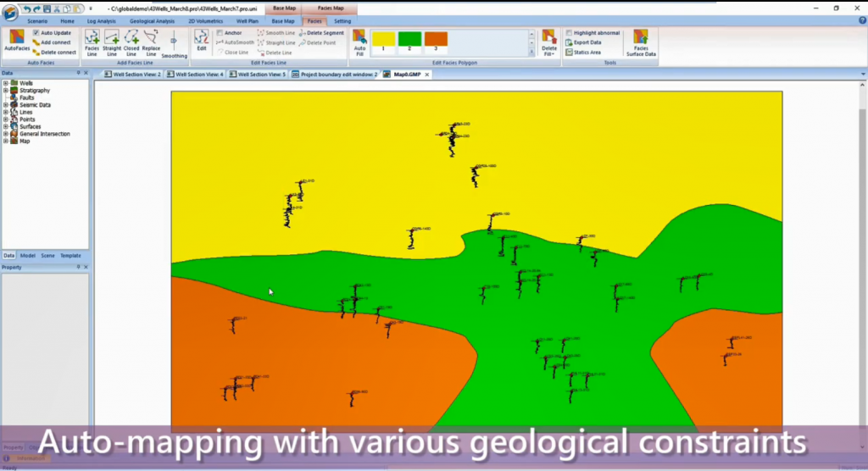Open the 2D Volumetrics tab

coord(205,21)
